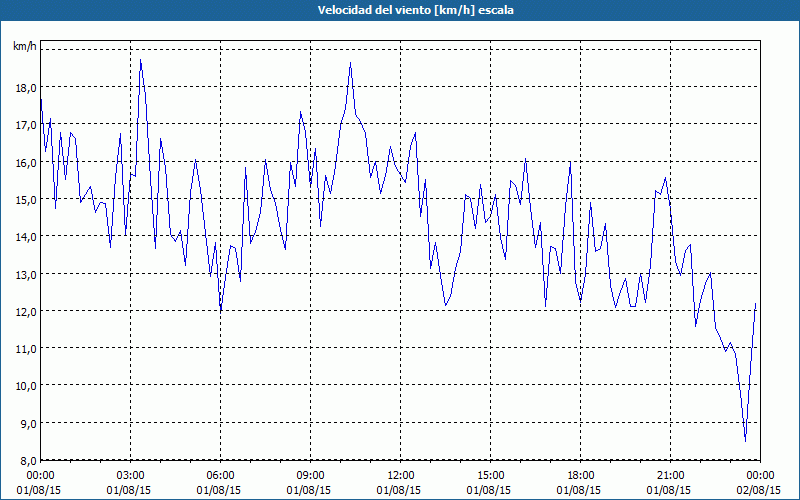
Task: Click the 18:00 time axis label
Action: click(580, 476)
